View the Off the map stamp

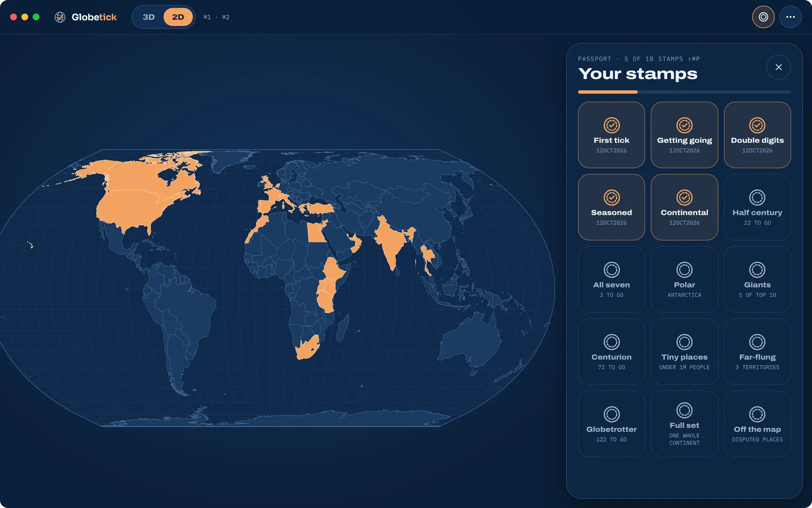(x=757, y=424)
